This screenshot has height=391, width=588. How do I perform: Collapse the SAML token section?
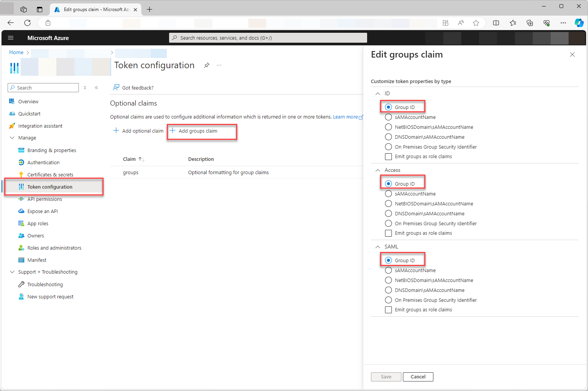coord(378,247)
